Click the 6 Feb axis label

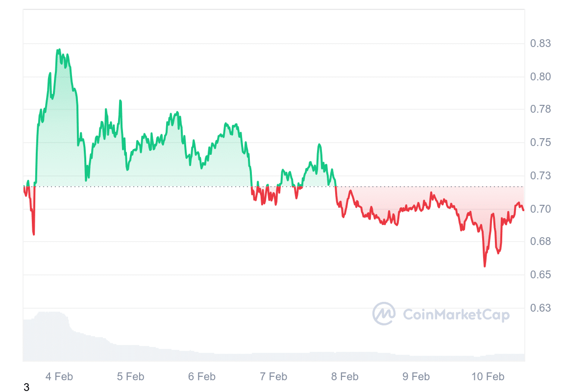point(202,376)
